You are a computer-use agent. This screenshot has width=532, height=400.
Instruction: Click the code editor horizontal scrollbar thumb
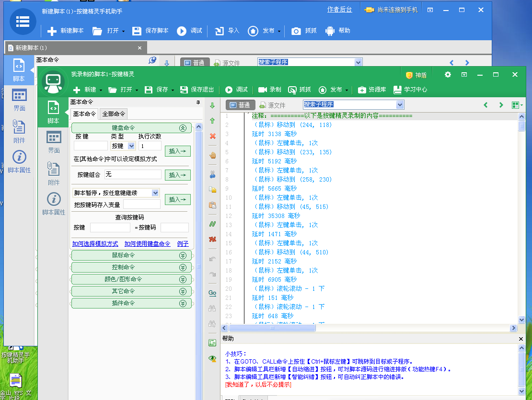(x=272, y=328)
